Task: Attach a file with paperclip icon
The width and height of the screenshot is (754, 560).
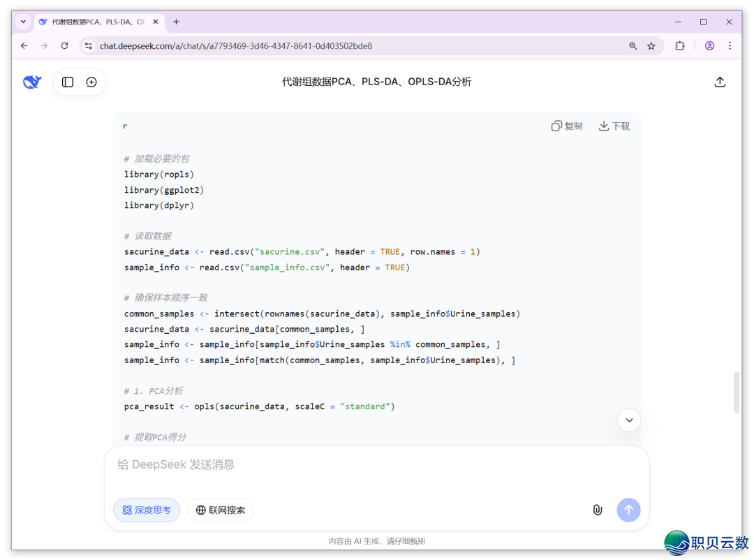Action: pos(598,510)
